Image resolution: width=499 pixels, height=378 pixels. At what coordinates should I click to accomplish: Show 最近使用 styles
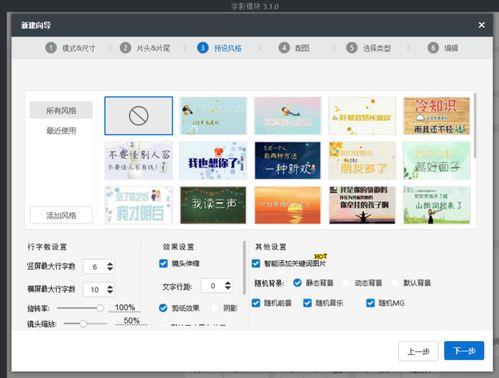coord(61,131)
